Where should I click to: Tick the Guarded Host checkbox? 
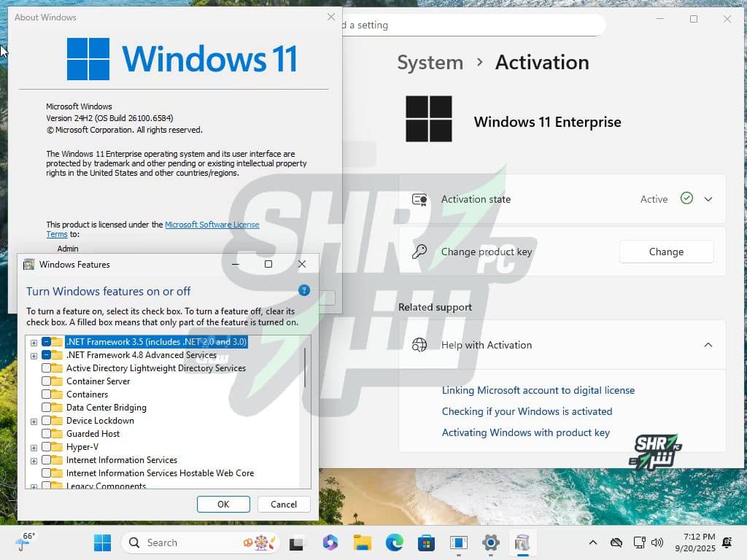(47, 434)
